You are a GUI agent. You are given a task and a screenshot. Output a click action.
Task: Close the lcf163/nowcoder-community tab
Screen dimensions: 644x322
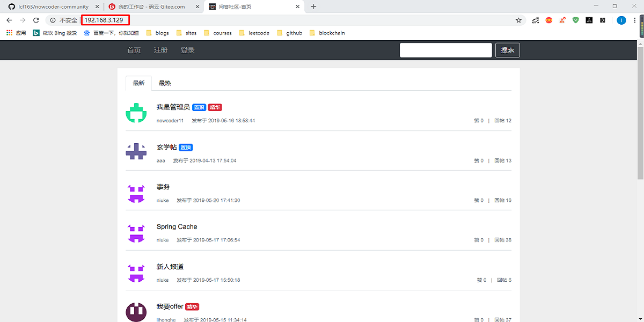[96, 6]
